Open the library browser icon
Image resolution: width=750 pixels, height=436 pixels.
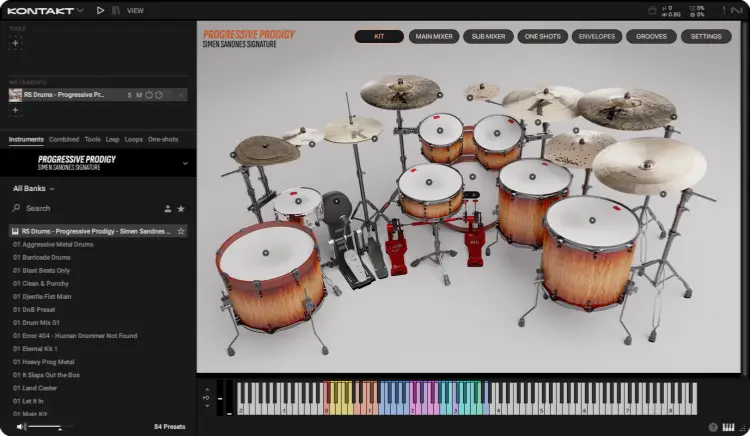[x=116, y=10]
